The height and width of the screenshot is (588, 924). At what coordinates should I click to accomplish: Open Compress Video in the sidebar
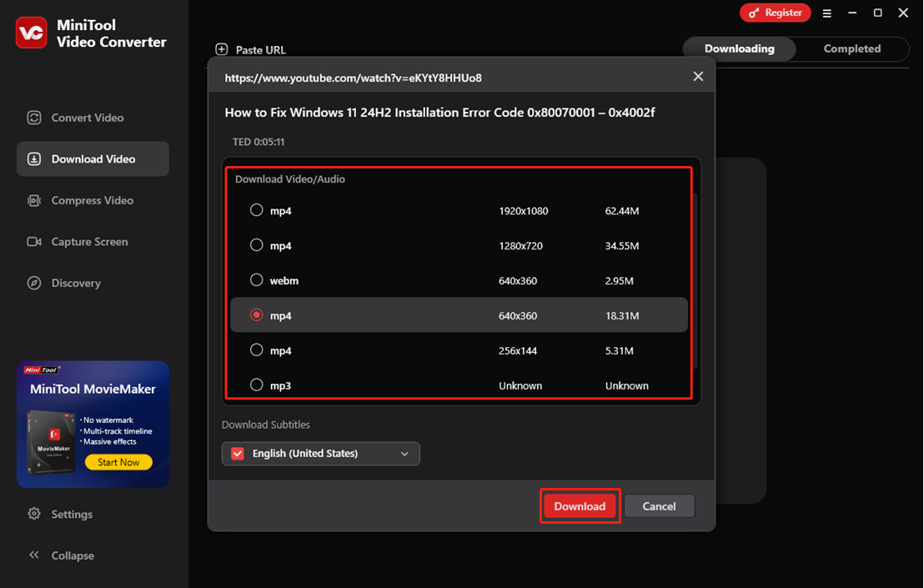(93, 200)
